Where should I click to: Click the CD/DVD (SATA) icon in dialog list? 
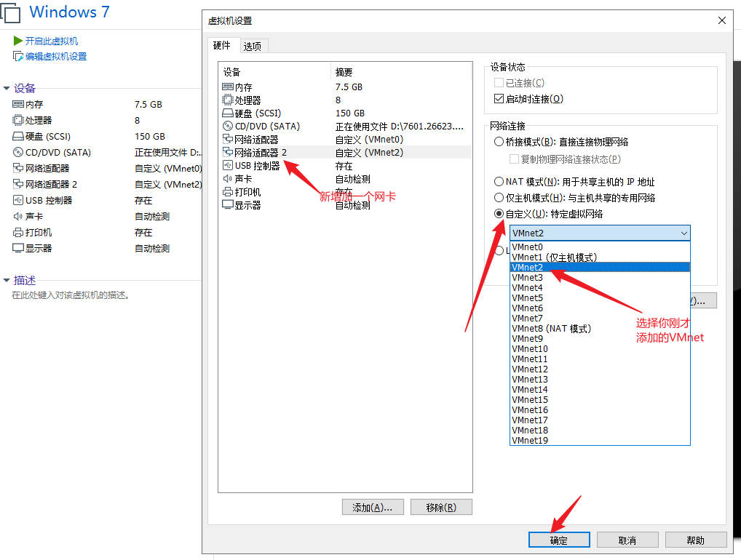[227, 126]
